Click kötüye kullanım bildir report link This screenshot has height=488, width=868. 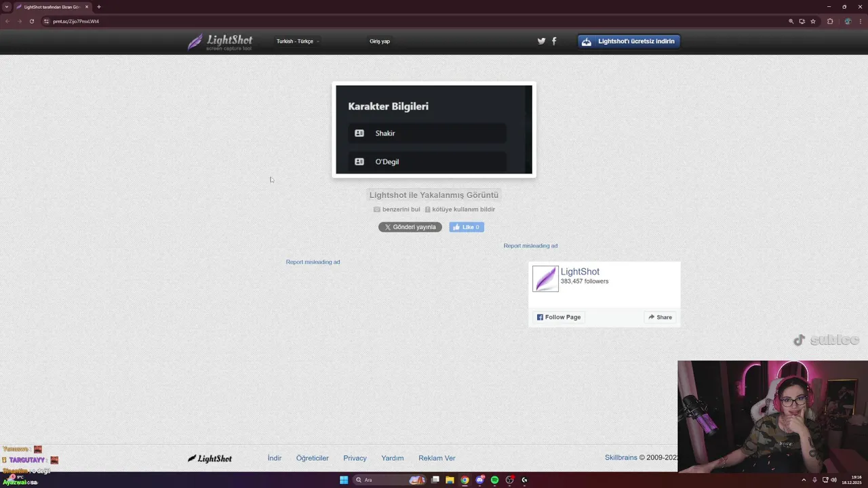(460, 209)
